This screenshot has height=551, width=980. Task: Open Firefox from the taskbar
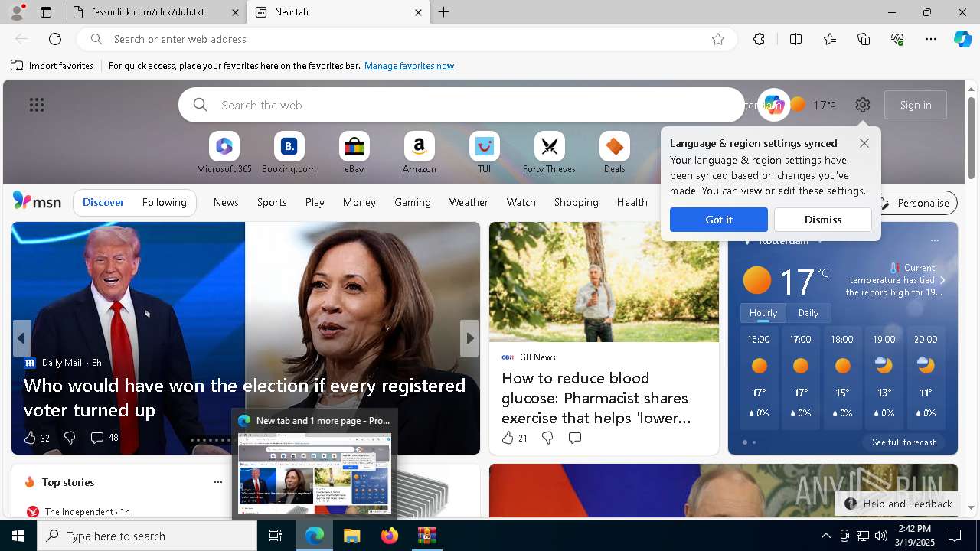390,536
